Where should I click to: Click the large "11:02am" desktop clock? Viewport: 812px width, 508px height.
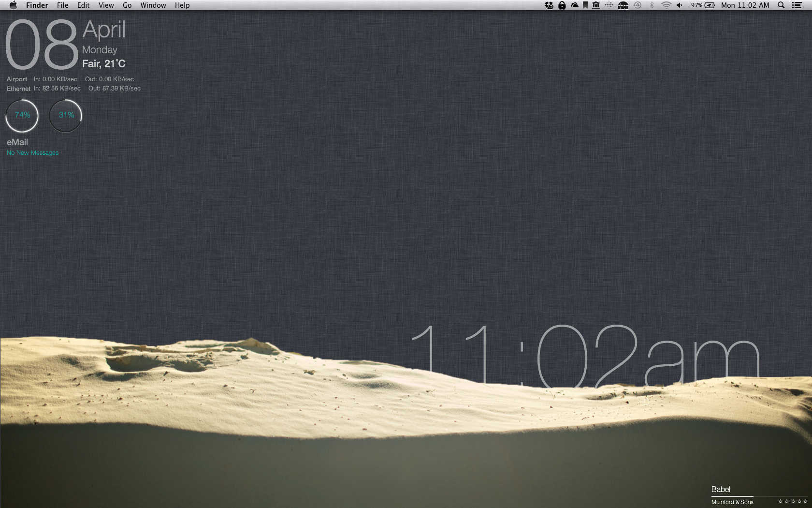click(x=586, y=356)
